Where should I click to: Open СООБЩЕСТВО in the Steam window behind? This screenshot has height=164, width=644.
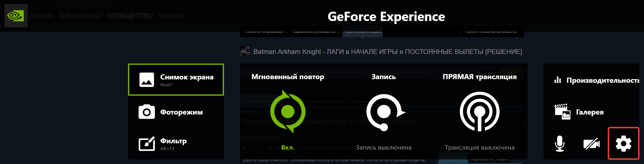tap(130, 16)
